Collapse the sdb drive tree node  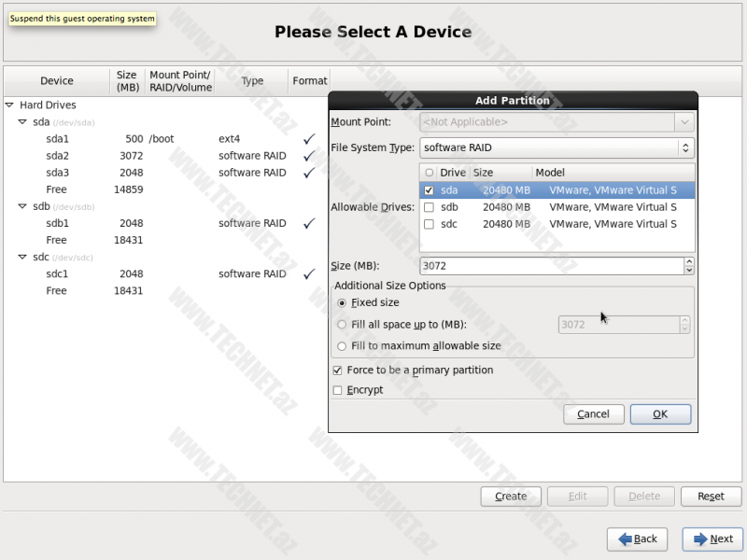(x=22, y=206)
